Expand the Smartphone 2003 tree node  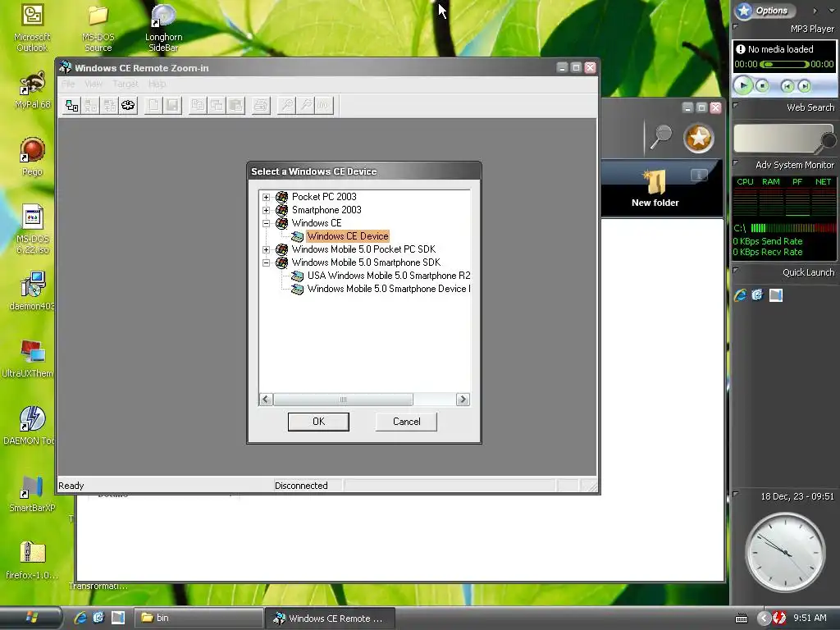tap(267, 210)
